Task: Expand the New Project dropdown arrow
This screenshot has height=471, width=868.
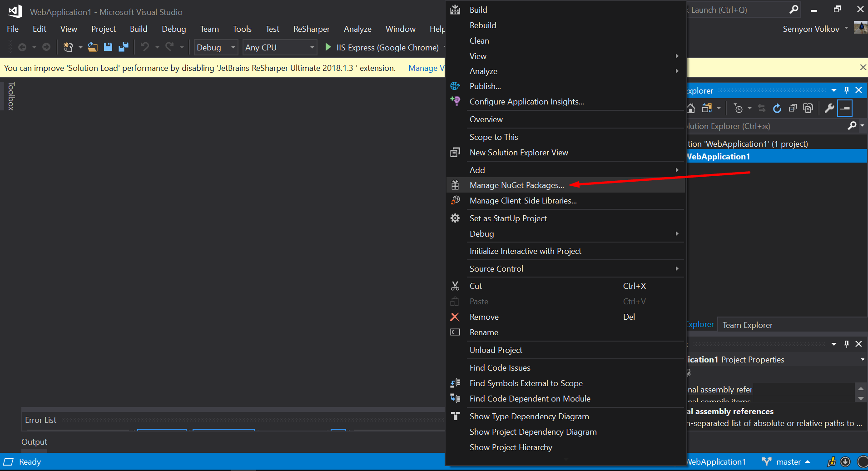Action: (x=80, y=47)
